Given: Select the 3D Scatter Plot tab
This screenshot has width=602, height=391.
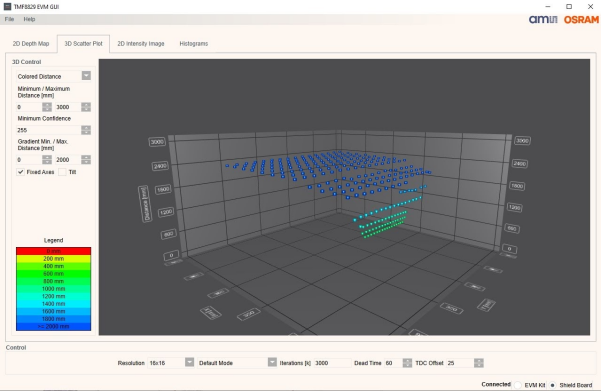Looking at the screenshot, I should pyautogui.click(x=83, y=44).
